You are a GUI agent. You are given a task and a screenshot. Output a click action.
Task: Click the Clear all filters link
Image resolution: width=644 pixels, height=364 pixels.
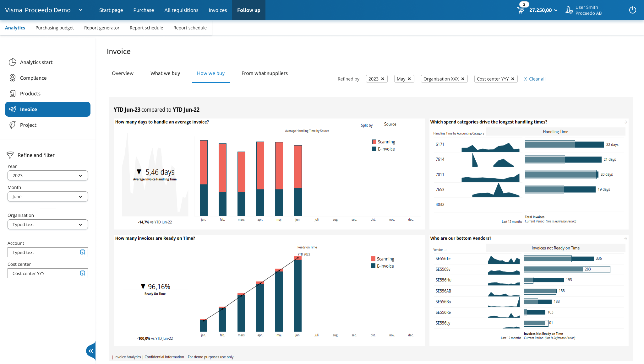[x=535, y=79]
